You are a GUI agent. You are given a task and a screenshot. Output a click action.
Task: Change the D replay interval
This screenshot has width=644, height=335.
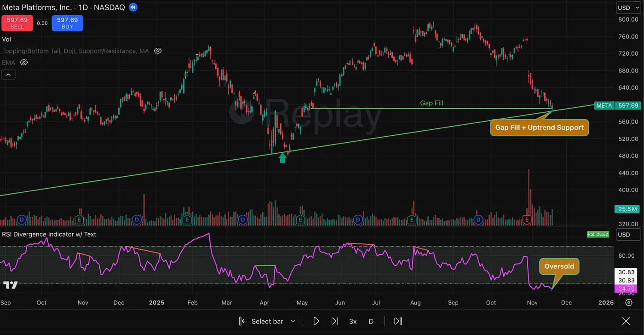pyautogui.click(x=371, y=321)
